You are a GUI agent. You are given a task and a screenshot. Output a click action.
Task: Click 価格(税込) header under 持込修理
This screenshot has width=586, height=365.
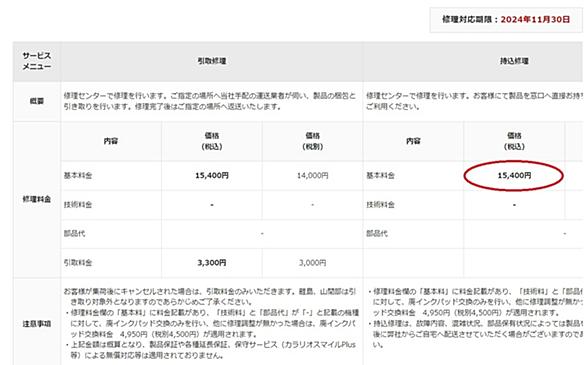tap(514, 141)
